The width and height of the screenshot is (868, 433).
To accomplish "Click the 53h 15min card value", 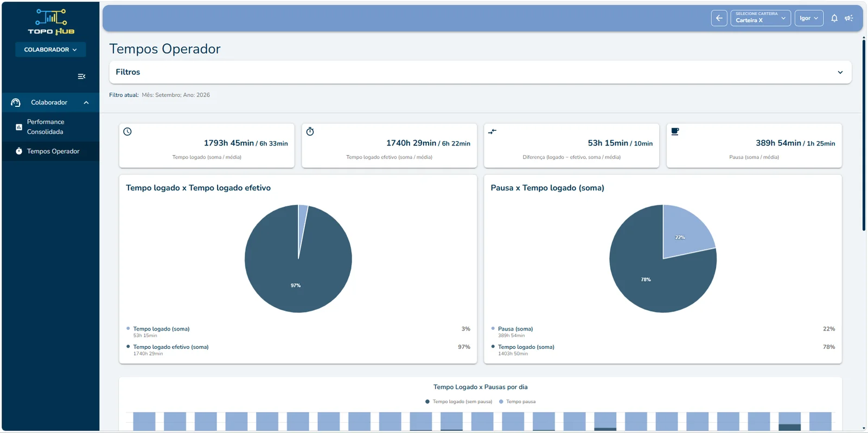I will [608, 143].
